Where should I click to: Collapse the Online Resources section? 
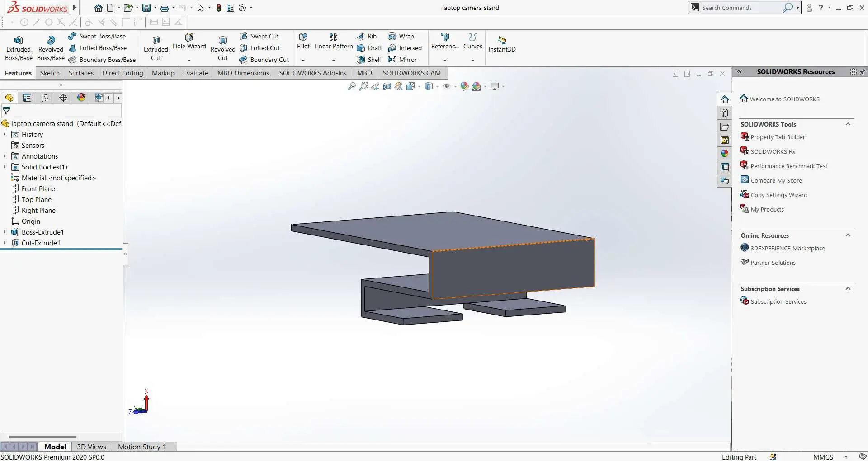coord(848,235)
